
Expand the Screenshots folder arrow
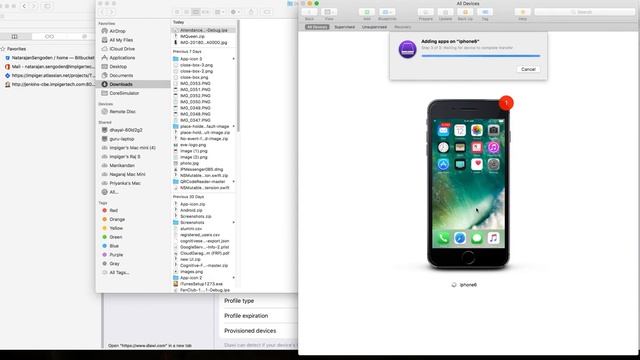click(233, 222)
